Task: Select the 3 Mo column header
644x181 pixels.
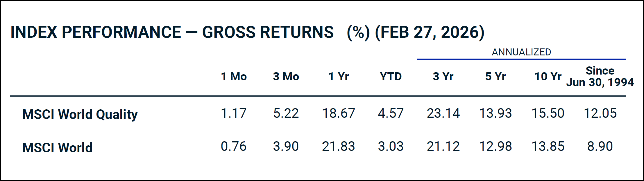Action: click(286, 77)
